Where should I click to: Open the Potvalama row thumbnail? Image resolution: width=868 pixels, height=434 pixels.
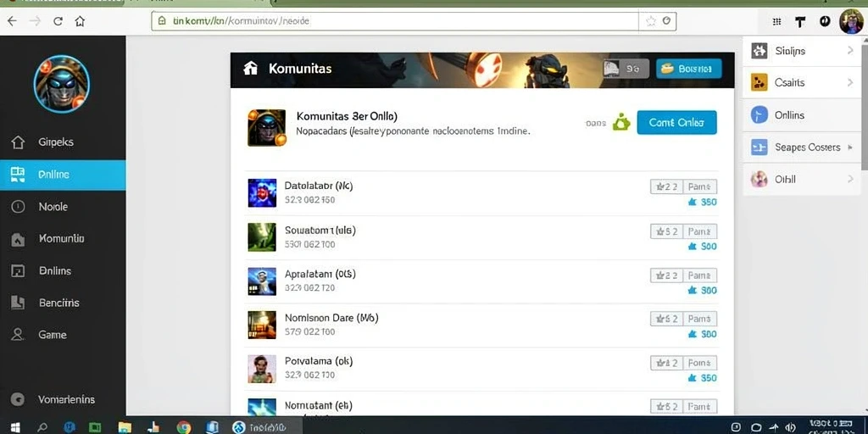[x=262, y=369]
